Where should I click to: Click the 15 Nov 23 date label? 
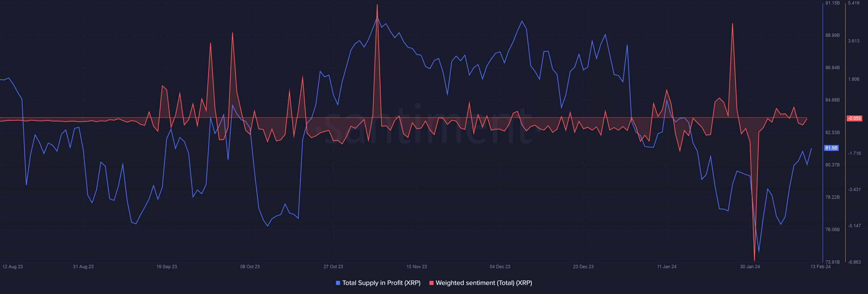pos(417,267)
